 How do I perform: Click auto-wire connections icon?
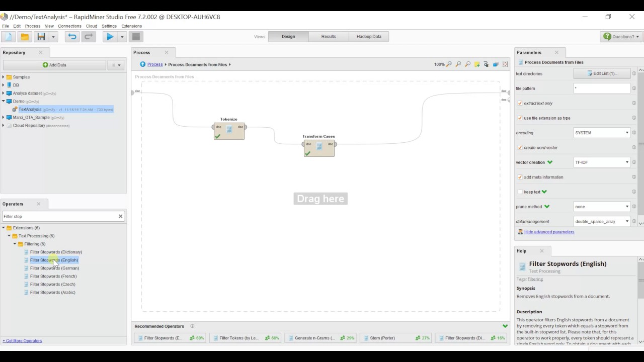coord(487,64)
